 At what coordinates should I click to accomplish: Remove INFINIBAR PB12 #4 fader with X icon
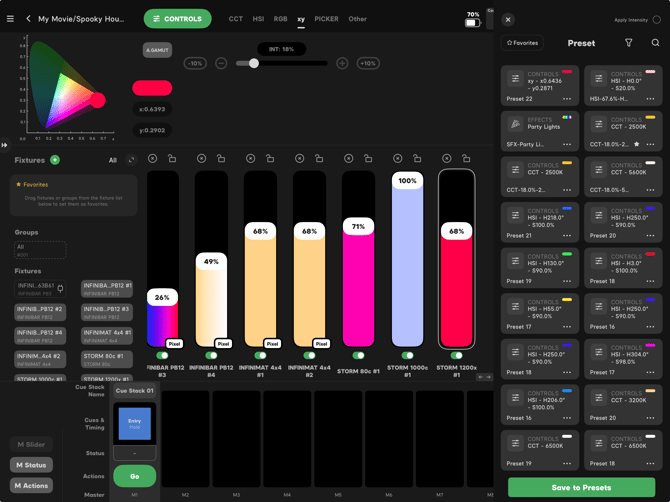coord(201,159)
